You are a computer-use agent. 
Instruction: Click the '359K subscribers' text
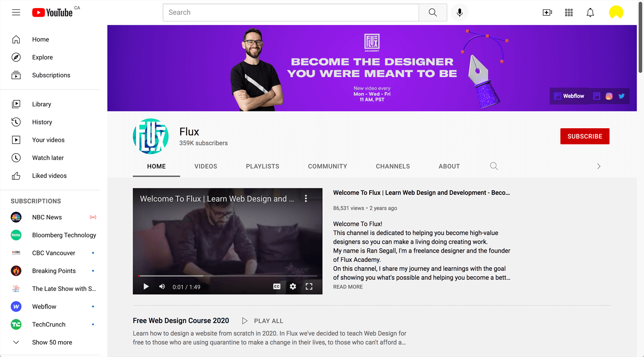tap(204, 143)
